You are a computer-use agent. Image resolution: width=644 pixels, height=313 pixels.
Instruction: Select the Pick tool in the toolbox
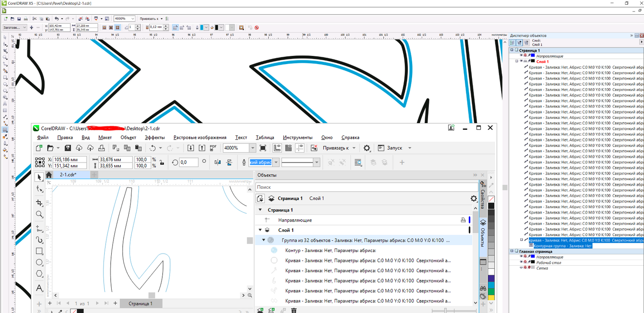point(39,177)
